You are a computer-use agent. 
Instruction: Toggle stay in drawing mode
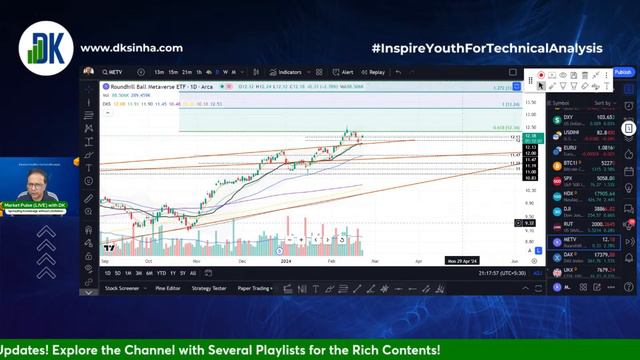point(89,243)
